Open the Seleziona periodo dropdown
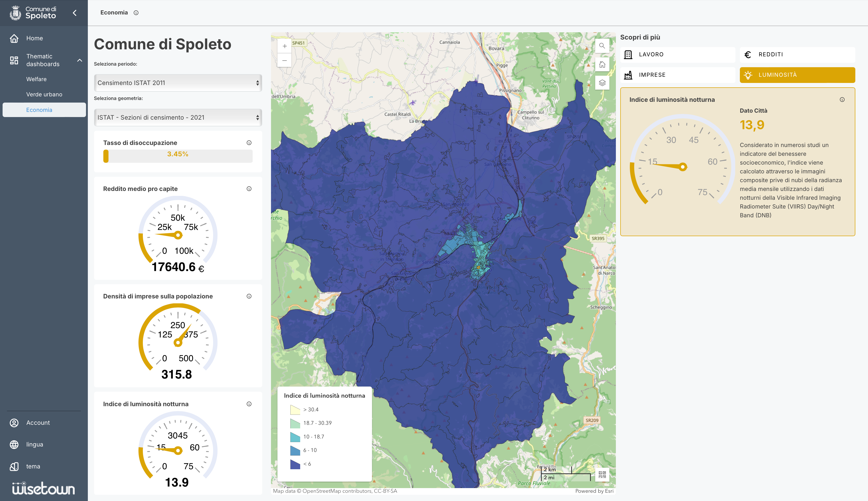The width and height of the screenshot is (868, 501). pos(178,83)
